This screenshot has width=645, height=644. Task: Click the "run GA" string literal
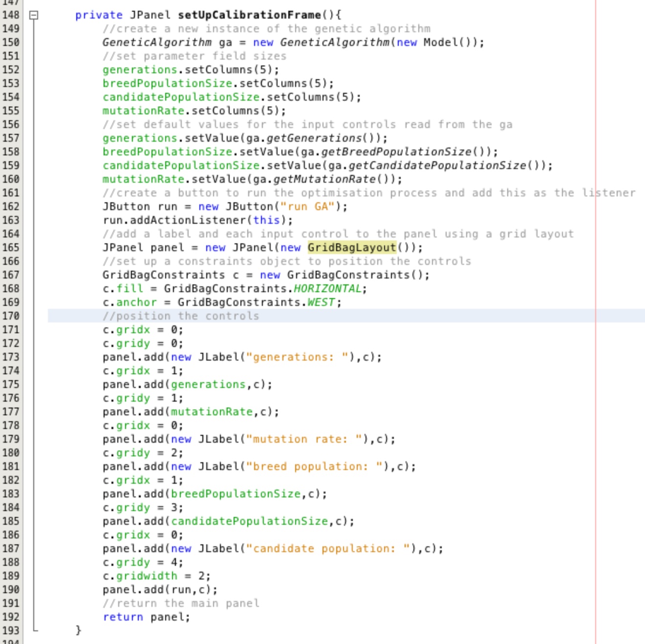coord(307,207)
